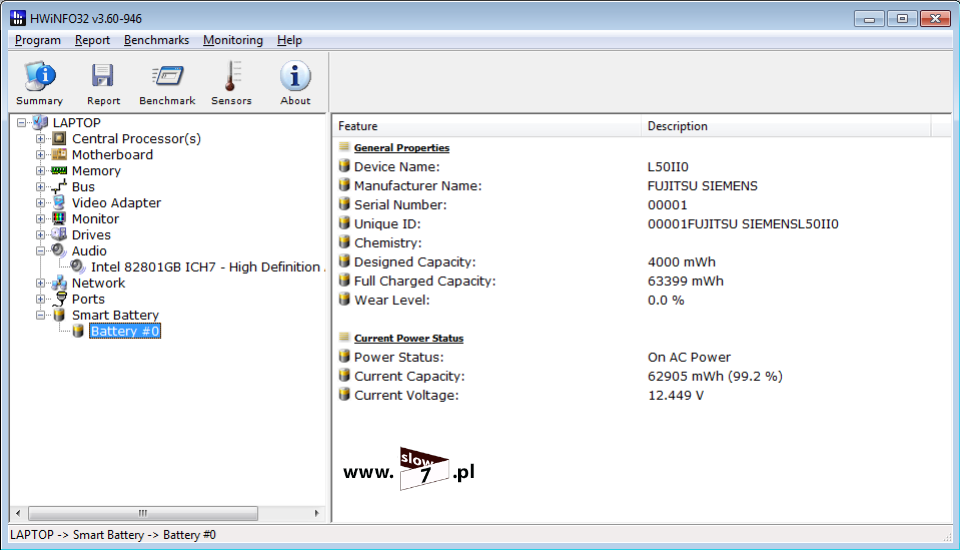Click the Intel 82801GB audio device icon
This screenshot has width=960, height=550.
point(78,266)
